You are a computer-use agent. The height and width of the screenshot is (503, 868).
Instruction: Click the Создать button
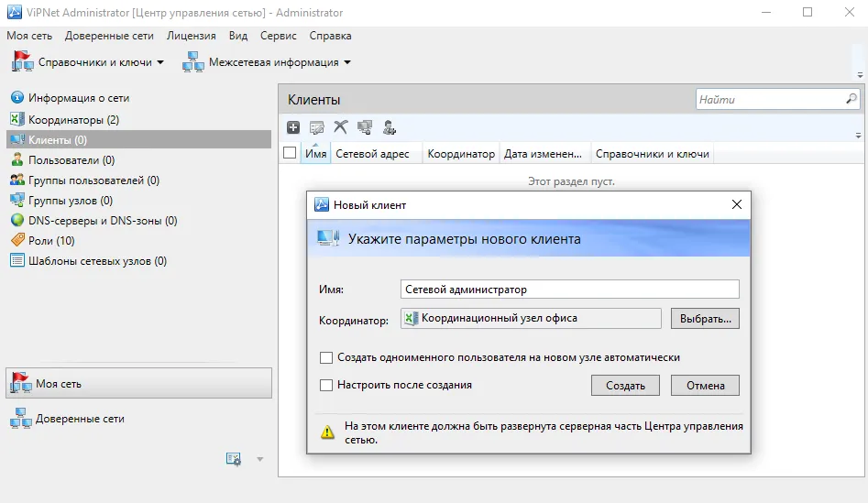click(625, 386)
